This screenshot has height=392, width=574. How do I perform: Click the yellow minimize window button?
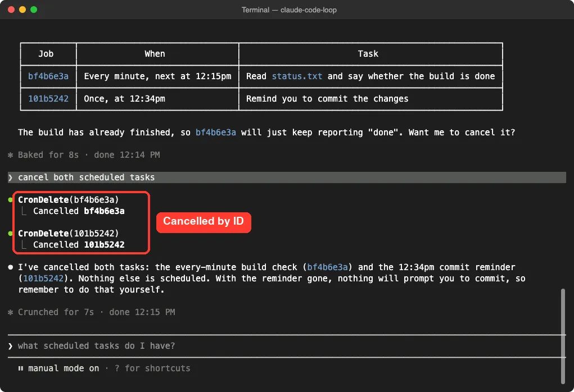pyautogui.click(x=22, y=10)
